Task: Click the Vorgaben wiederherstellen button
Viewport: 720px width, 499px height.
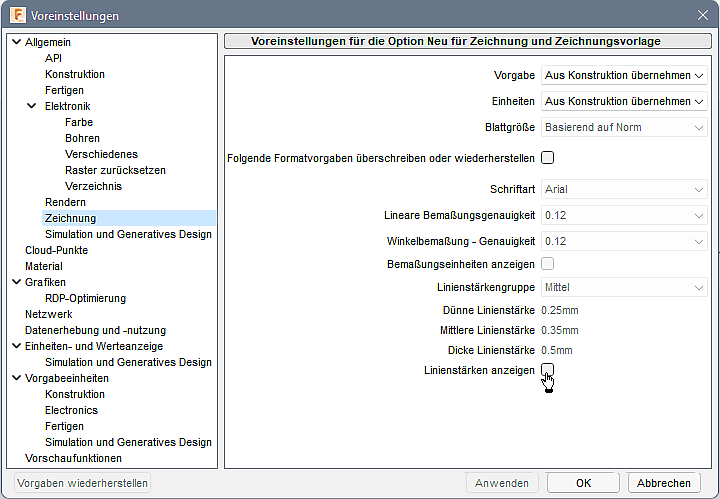Action: tap(83, 483)
